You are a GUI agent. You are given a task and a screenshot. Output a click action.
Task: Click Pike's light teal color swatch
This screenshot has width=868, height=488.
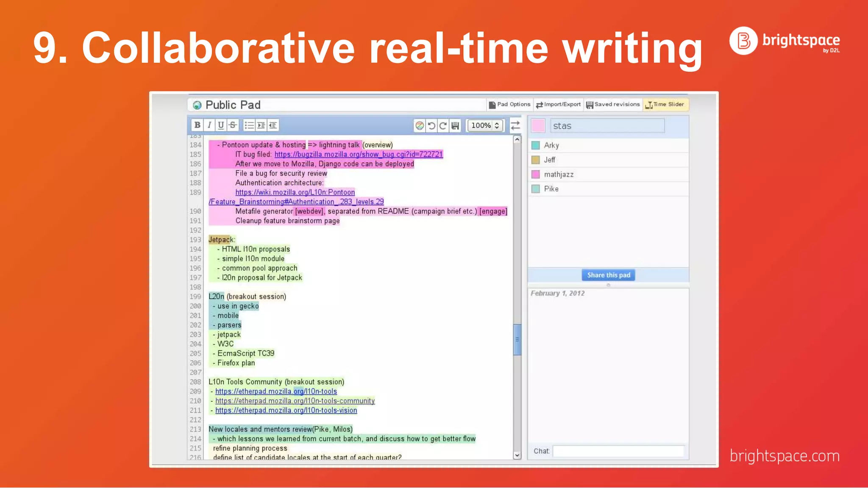(536, 189)
